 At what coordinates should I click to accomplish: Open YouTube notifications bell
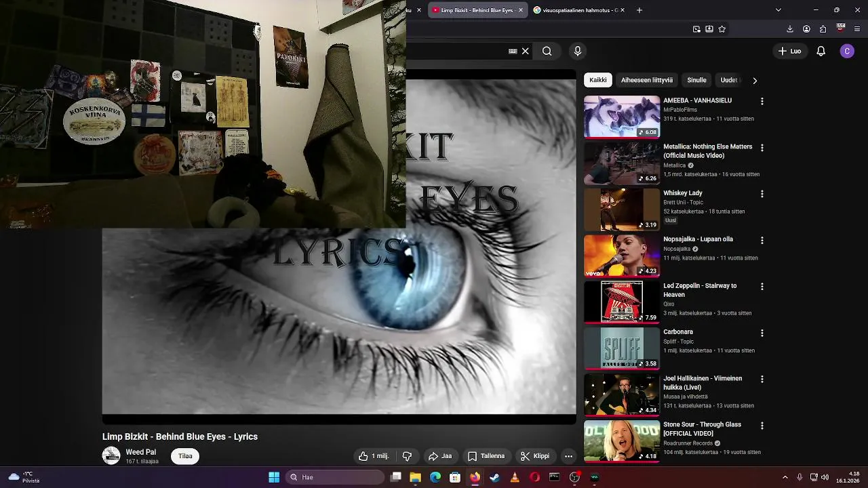pos(821,51)
